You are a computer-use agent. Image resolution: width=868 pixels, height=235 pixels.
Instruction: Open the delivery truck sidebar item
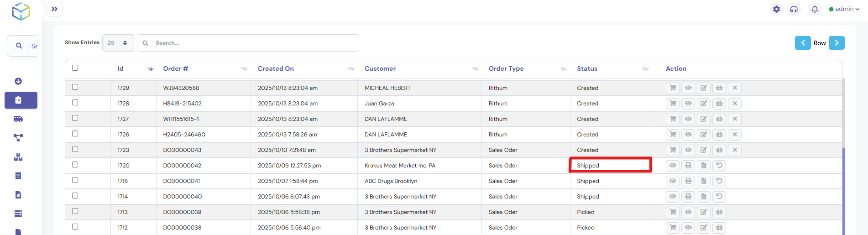[18, 119]
